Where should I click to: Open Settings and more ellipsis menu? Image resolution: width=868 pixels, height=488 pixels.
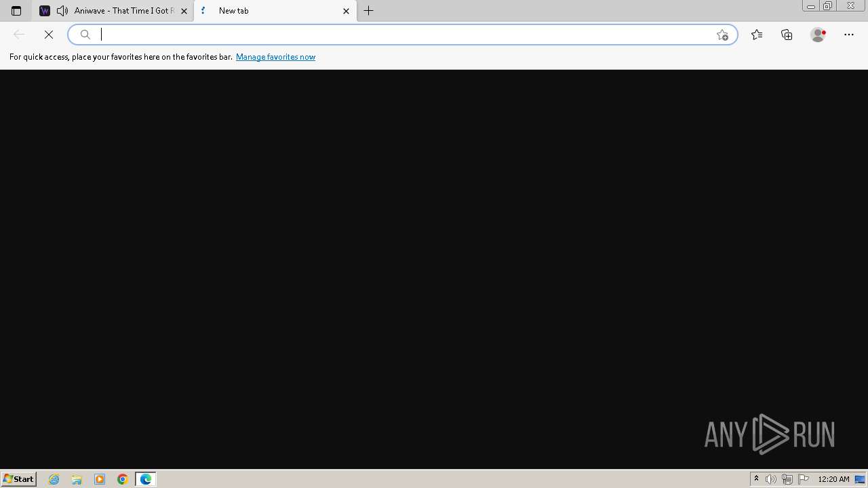click(849, 35)
